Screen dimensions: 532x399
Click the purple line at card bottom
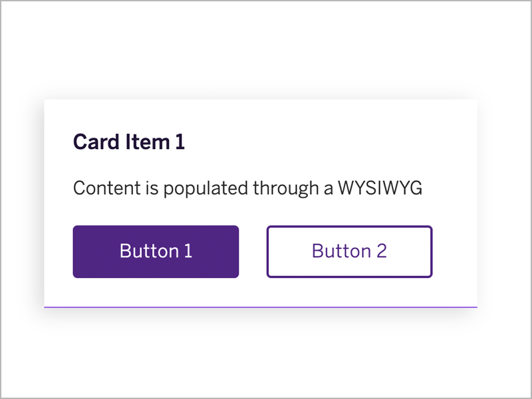click(x=261, y=307)
